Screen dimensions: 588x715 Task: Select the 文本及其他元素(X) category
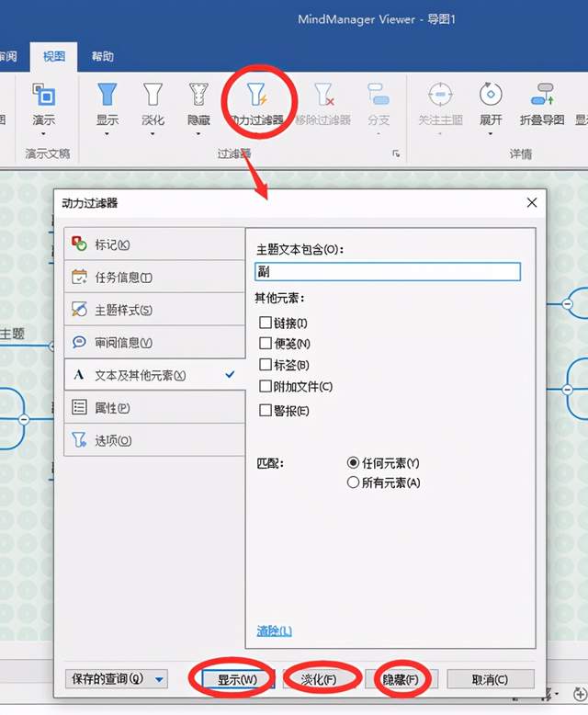click(x=154, y=375)
